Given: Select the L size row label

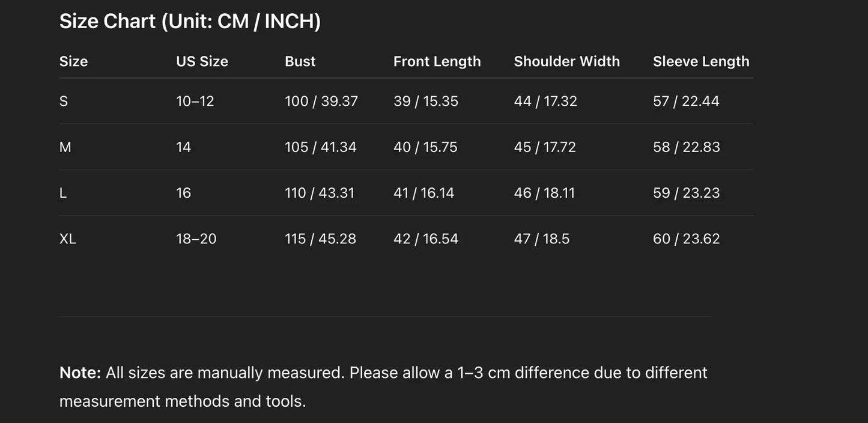Looking at the screenshot, I should [x=63, y=193].
